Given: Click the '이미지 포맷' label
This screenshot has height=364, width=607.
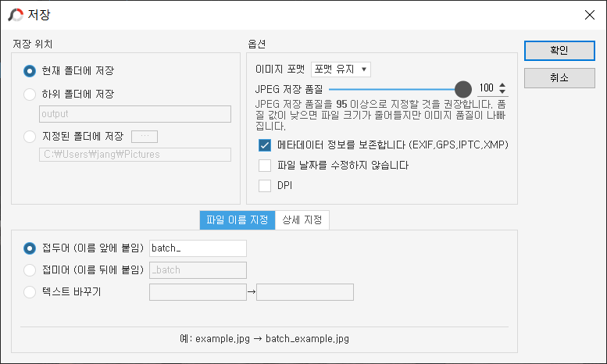Looking at the screenshot, I should coord(280,70).
